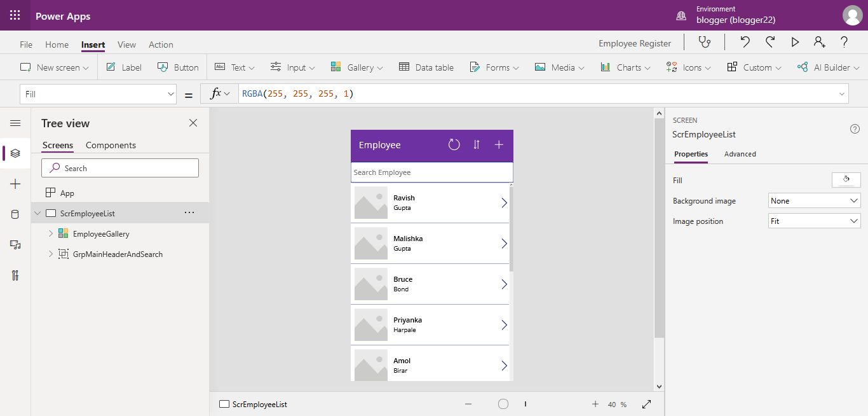This screenshot has width=868, height=416.
Task: Zoom out with the minus icon
Action: tap(468, 404)
